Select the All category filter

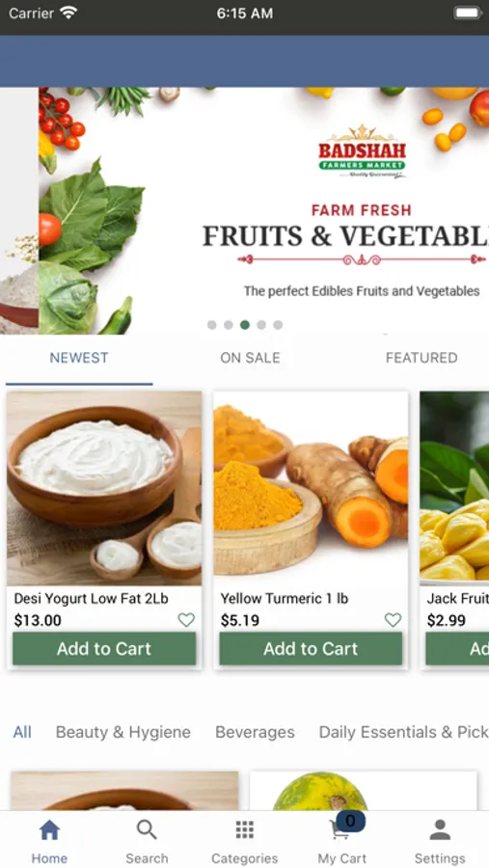(22, 732)
